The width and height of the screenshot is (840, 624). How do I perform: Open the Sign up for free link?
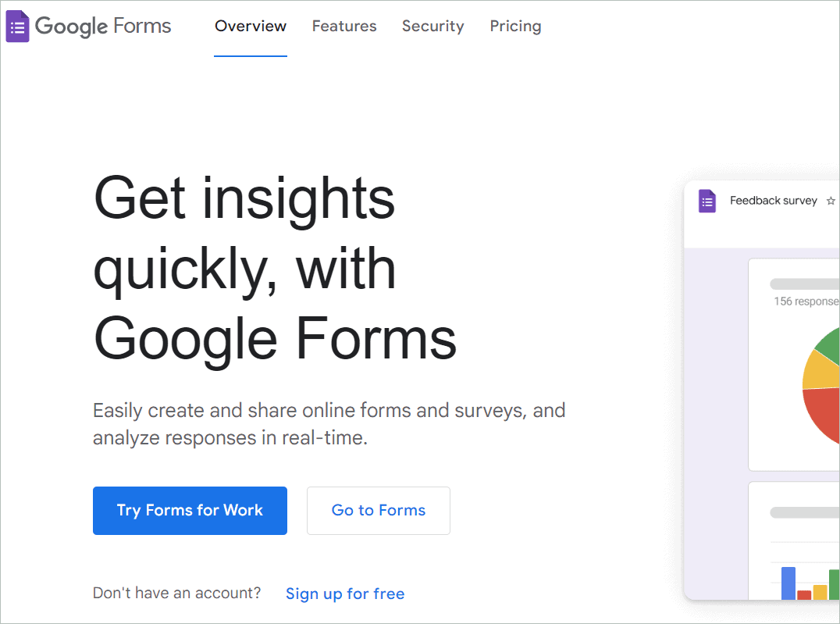click(345, 594)
